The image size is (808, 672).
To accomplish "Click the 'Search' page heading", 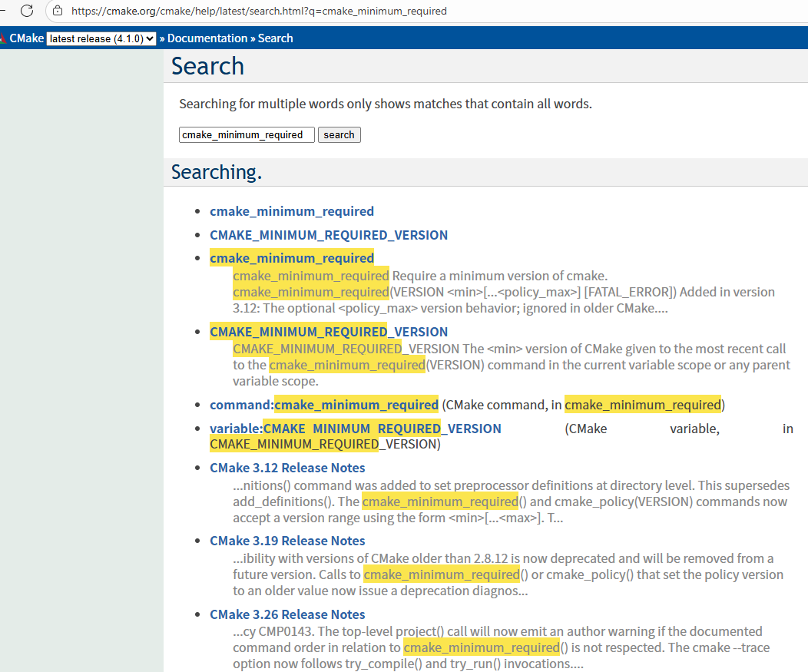I will coord(207,66).
